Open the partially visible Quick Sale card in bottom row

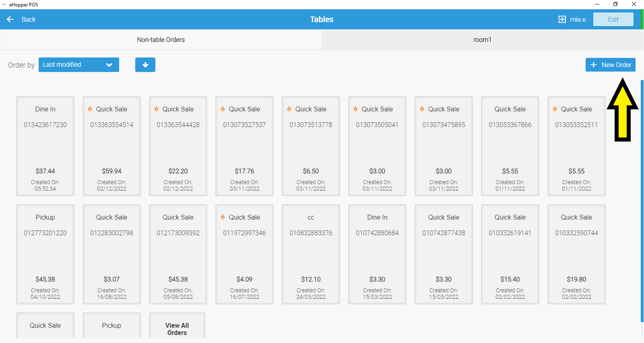[45, 325]
